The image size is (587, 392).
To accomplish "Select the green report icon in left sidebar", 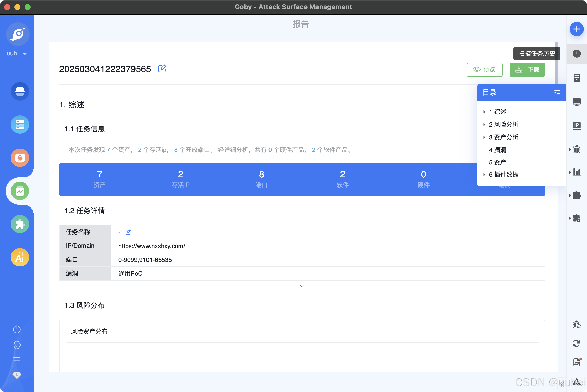I will coord(20,191).
